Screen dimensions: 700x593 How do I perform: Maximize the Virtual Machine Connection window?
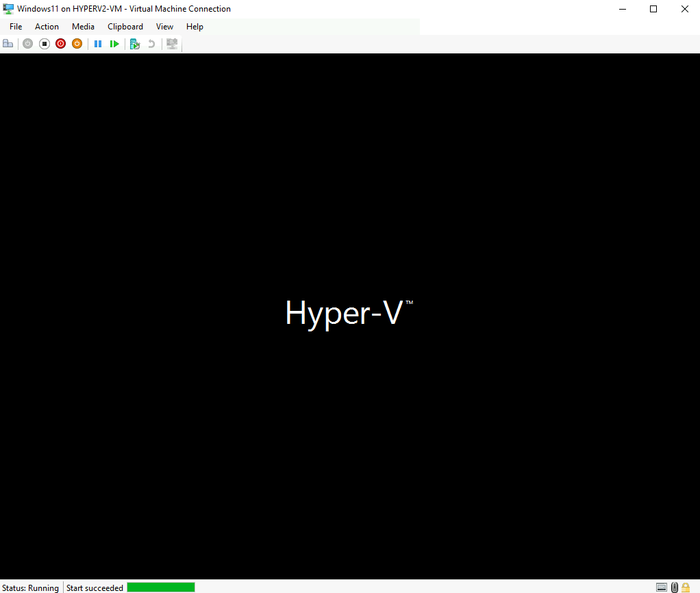tap(653, 9)
